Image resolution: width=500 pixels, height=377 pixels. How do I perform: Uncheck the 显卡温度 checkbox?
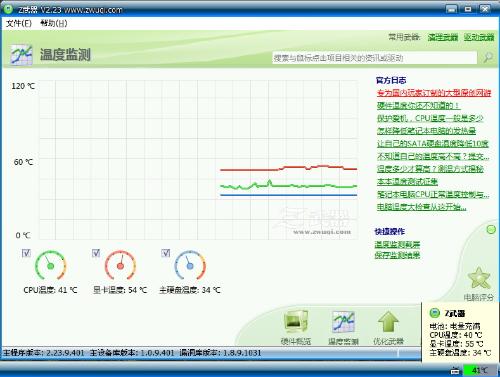[x=96, y=253]
